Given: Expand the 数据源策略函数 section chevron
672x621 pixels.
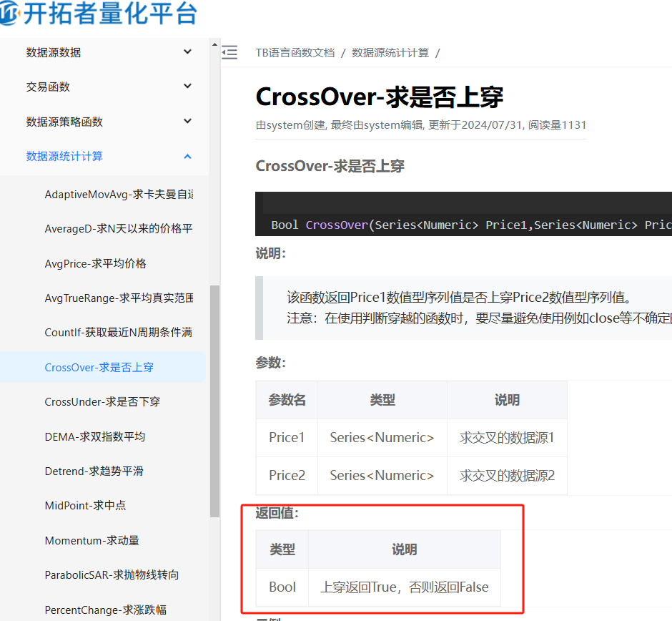Looking at the screenshot, I should [x=187, y=122].
